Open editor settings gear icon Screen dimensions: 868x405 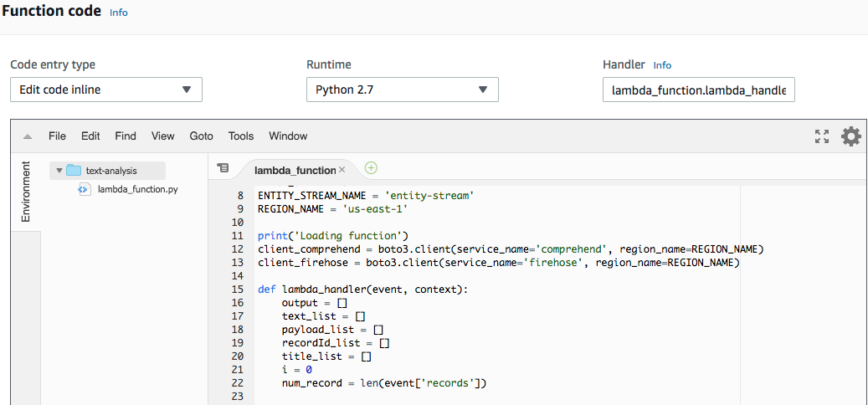click(850, 136)
